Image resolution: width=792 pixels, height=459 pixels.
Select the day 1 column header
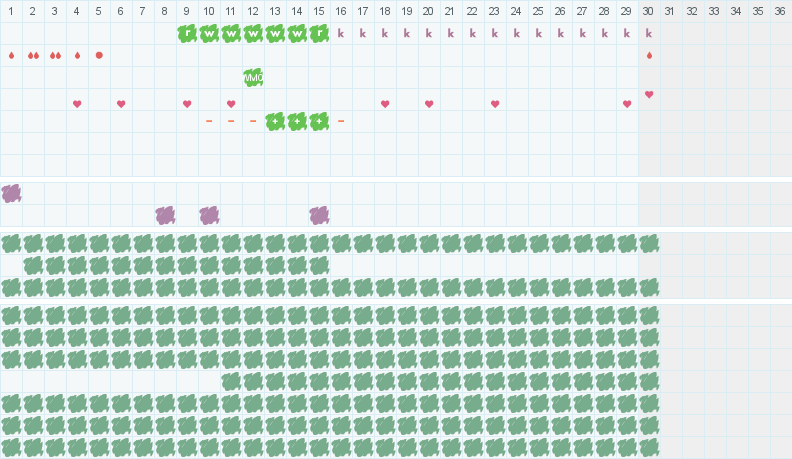(11, 11)
